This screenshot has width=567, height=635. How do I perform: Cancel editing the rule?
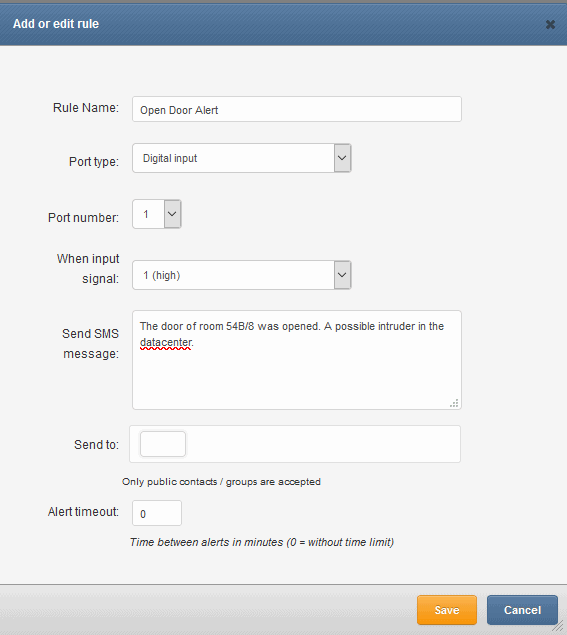(522, 610)
